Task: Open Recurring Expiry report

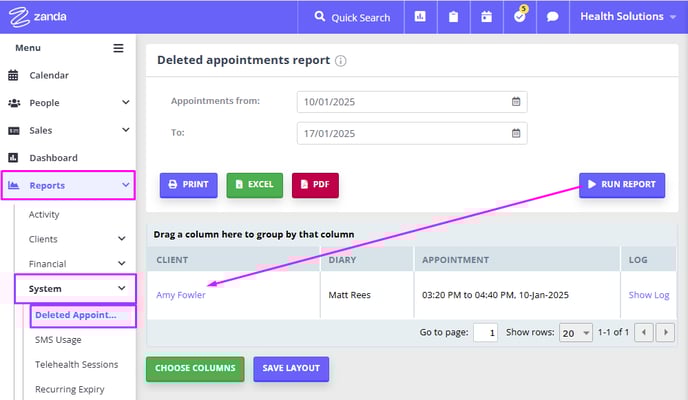Action: 70,389
